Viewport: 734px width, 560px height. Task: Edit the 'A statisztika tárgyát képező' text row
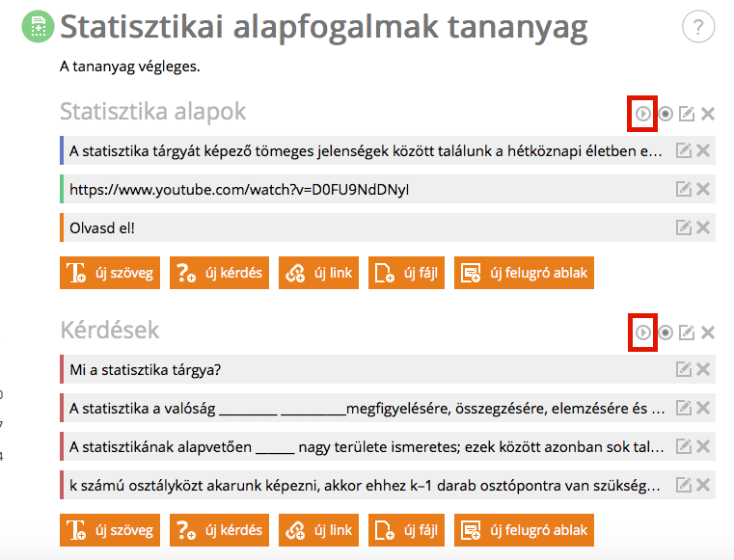click(x=684, y=150)
